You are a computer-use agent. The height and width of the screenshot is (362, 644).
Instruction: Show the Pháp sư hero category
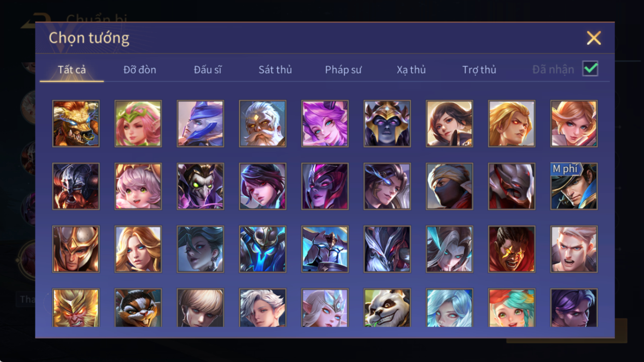point(343,70)
